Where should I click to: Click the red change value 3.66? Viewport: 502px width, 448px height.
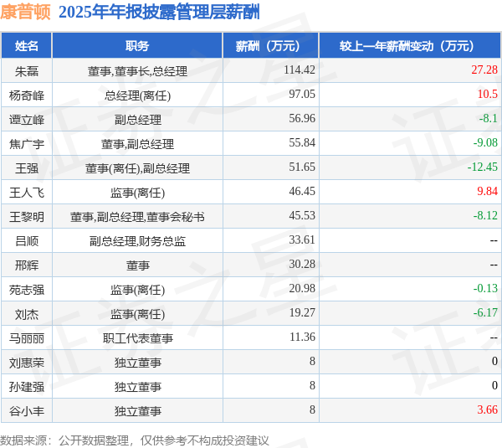[x=487, y=409]
